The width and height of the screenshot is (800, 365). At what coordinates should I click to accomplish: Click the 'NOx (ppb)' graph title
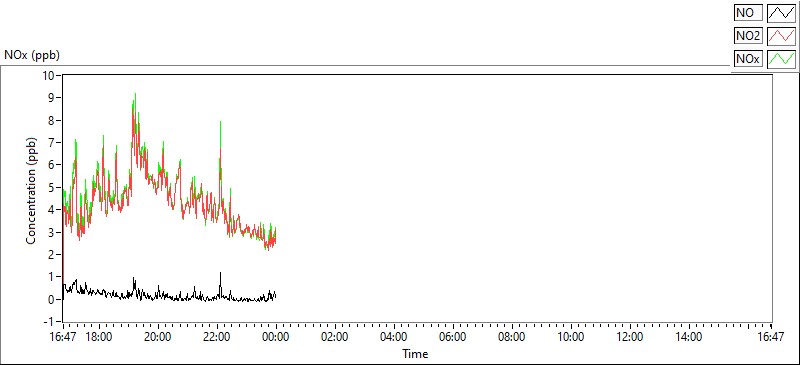[32, 55]
